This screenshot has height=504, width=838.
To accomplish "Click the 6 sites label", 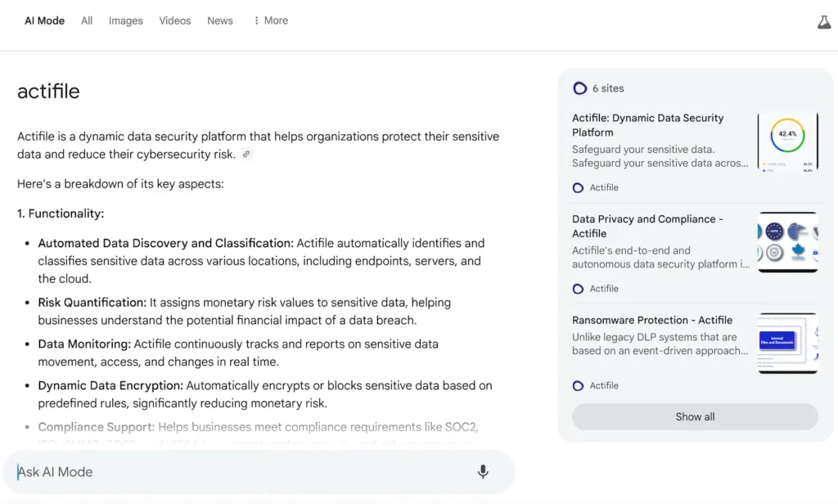I will click(608, 88).
